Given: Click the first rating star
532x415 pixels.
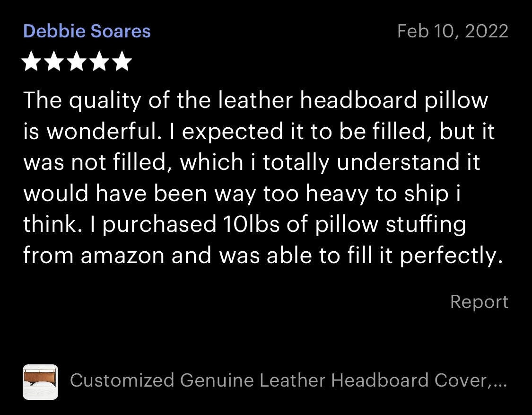Looking at the screenshot, I should 31,61.
